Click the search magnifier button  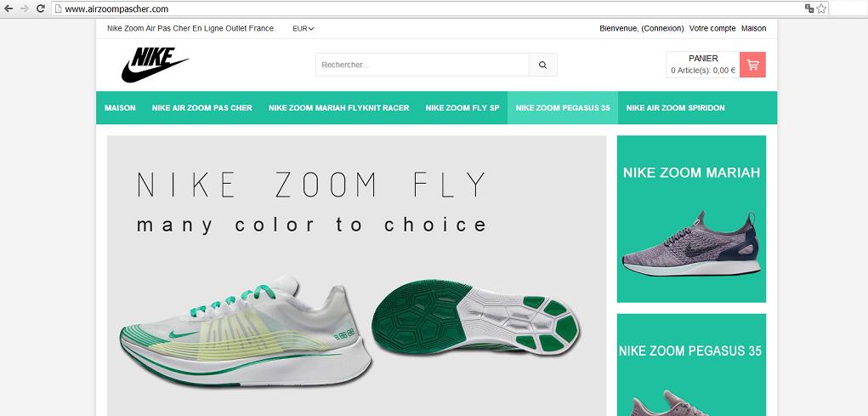[542, 65]
